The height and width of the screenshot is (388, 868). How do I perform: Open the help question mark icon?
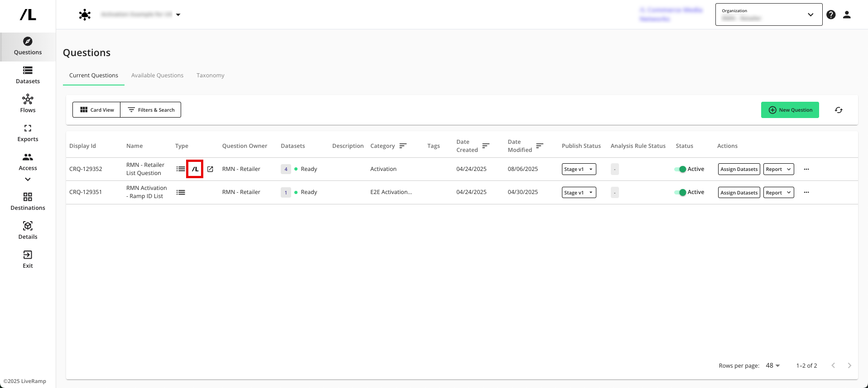[831, 14]
